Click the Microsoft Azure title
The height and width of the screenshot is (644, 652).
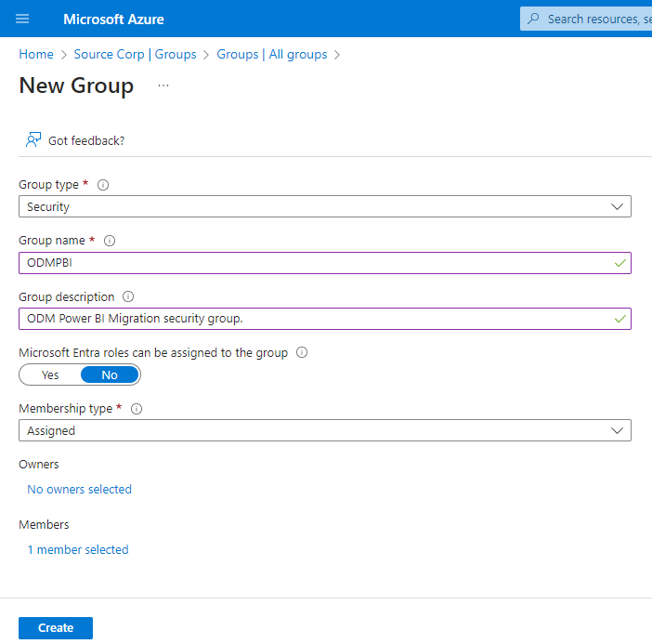coord(113,20)
